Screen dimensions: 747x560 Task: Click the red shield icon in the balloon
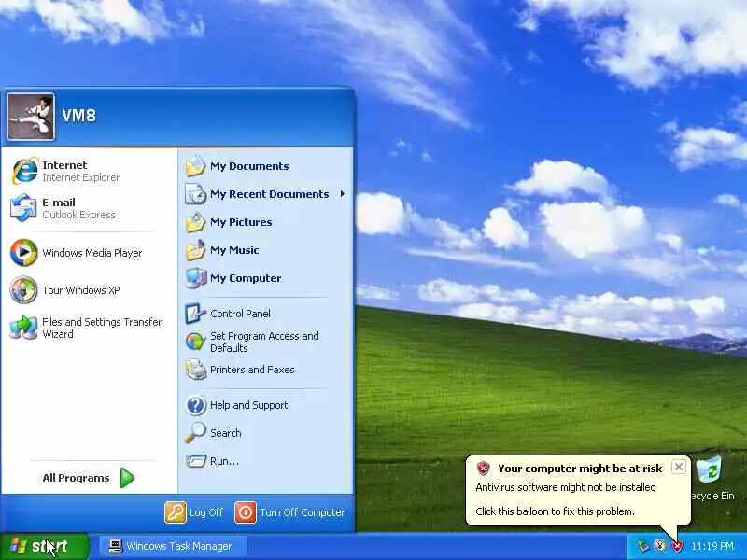point(483,469)
